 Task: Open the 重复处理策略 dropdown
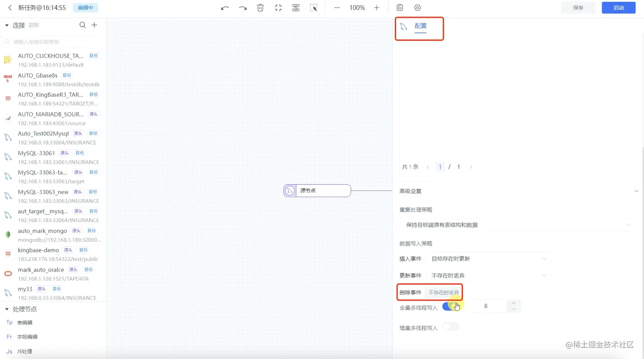pos(517,225)
